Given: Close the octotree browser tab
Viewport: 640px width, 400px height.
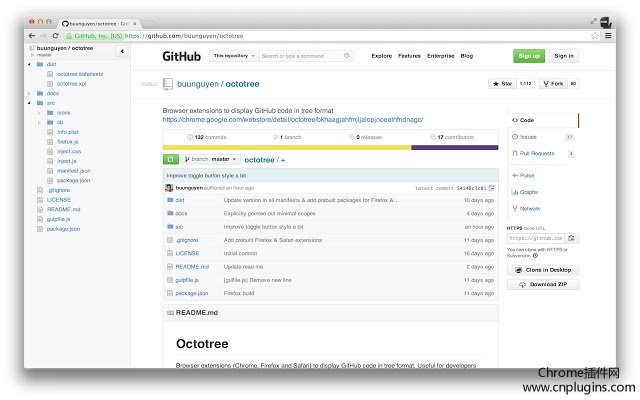Looking at the screenshot, I should click(x=135, y=24).
